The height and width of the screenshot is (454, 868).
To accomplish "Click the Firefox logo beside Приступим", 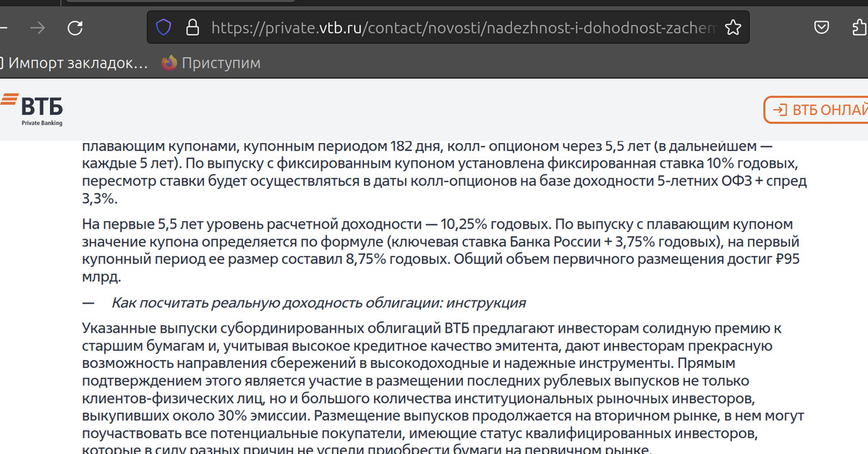I will (169, 63).
